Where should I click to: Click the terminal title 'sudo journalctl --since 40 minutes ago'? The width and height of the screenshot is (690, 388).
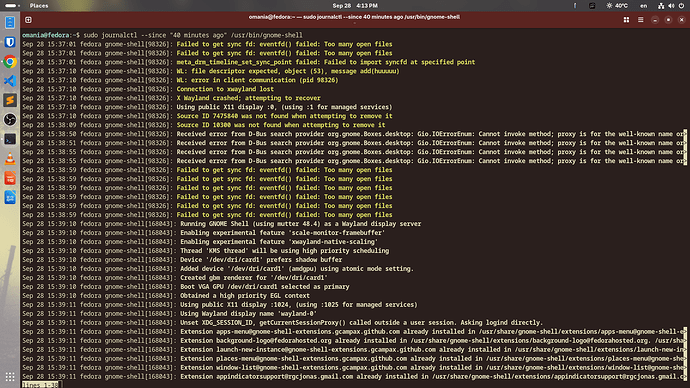point(354,17)
